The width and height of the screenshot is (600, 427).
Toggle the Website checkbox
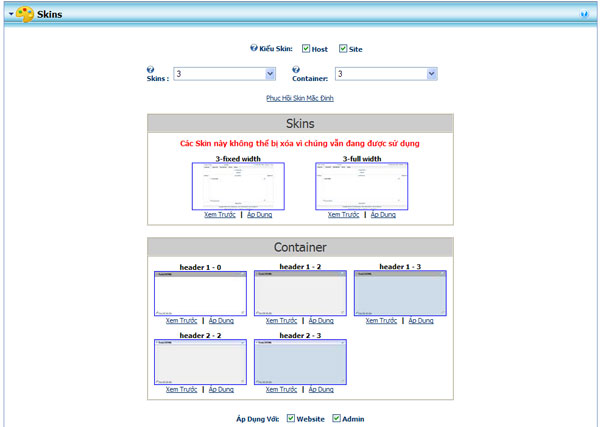pos(291,418)
